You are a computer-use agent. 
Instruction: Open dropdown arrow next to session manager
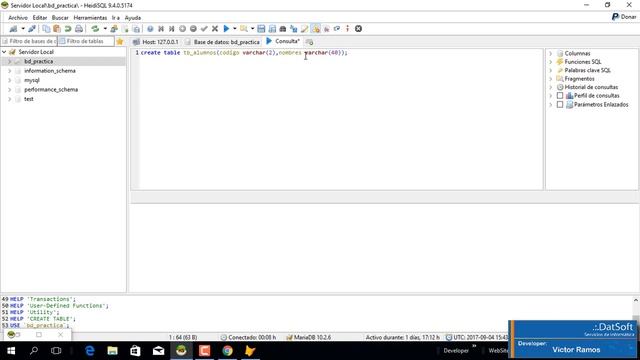[23, 29]
